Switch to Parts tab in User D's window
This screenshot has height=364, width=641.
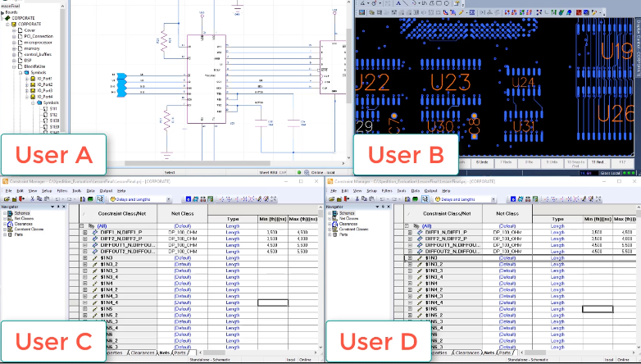[x=507, y=353]
